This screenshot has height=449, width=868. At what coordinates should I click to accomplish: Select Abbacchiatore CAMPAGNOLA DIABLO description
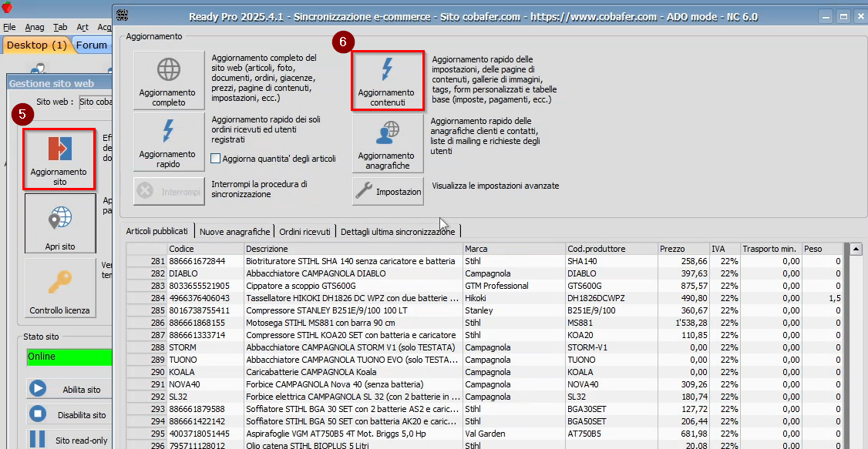tap(353, 273)
